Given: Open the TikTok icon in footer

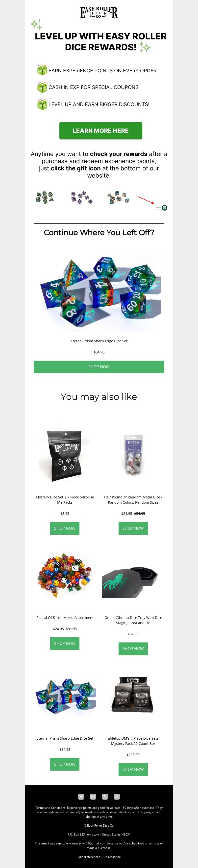Looking at the screenshot, I should pos(117,797).
